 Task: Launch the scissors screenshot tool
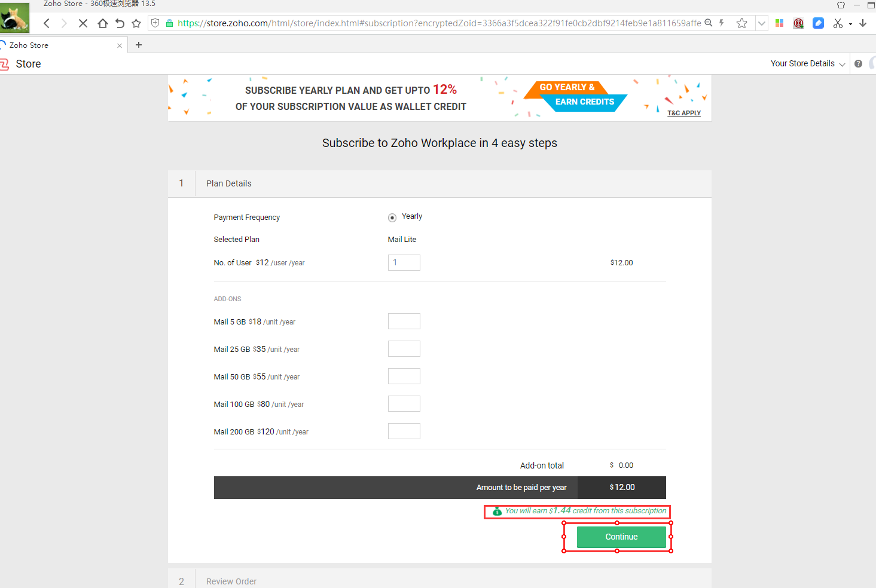pyautogui.click(x=838, y=23)
